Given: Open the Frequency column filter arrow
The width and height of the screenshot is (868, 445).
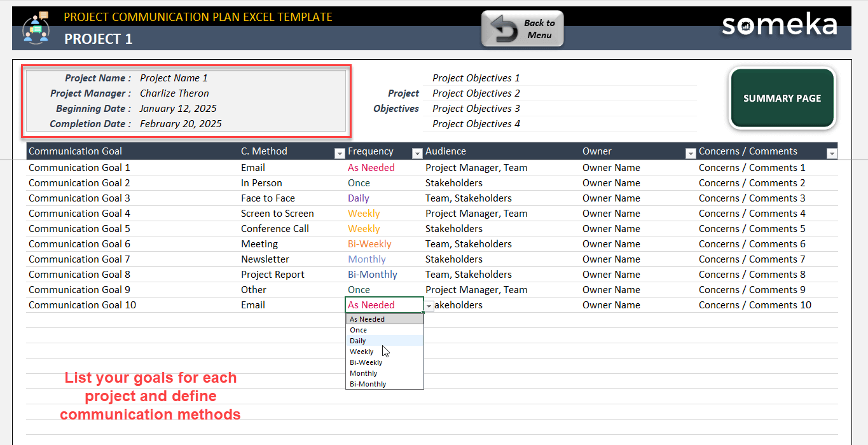Looking at the screenshot, I should (417, 153).
